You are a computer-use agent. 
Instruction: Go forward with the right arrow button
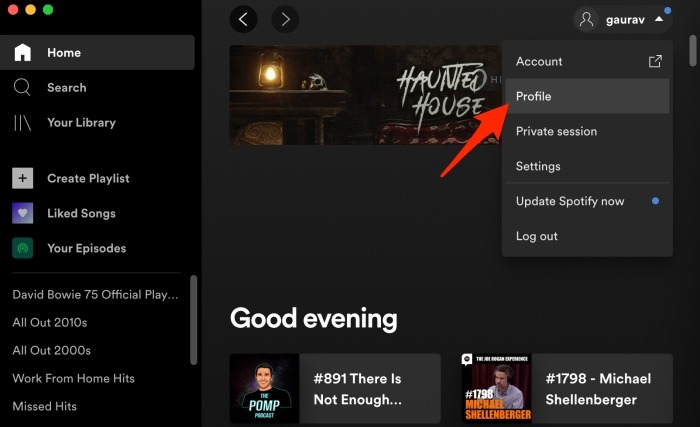point(285,19)
